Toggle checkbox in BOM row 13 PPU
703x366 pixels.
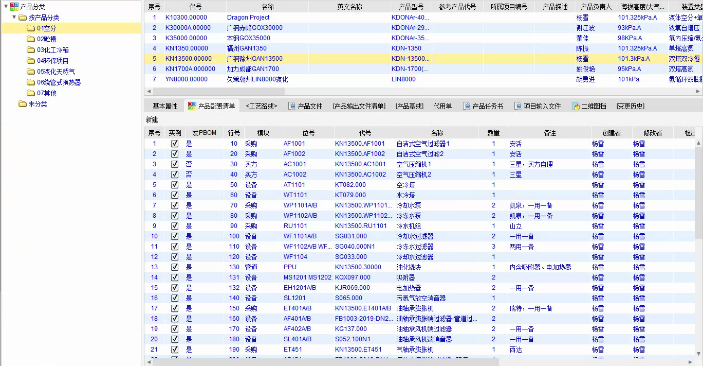pos(174,267)
